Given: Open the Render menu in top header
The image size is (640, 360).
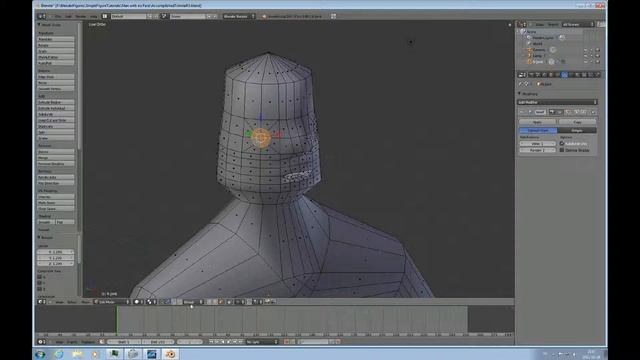Looking at the screenshot, I should pyautogui.click(x=81, y=16).
